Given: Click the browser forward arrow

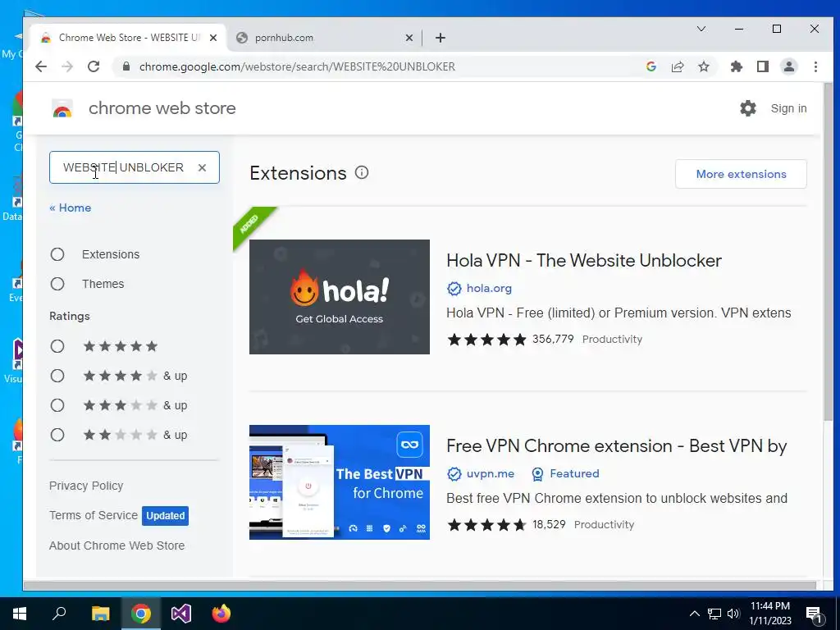Looking at the screenshot, I should (x=67, y=66).
